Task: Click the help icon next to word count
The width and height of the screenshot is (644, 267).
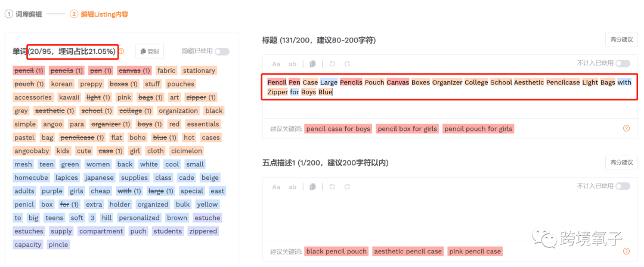Action: [122, 51]
